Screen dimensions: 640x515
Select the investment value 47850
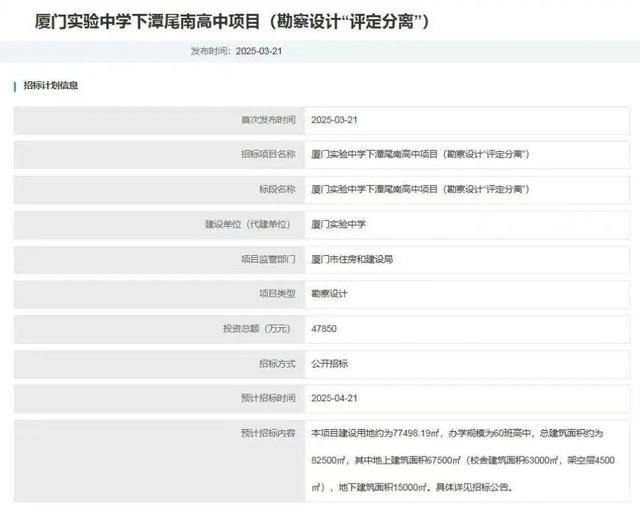[x=324, y=329]
